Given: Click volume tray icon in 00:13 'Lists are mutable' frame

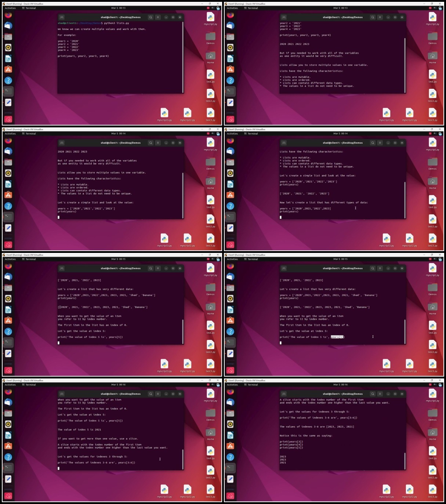Looking at the screenshot, I should pyautogui.click(x=435, y=8).
